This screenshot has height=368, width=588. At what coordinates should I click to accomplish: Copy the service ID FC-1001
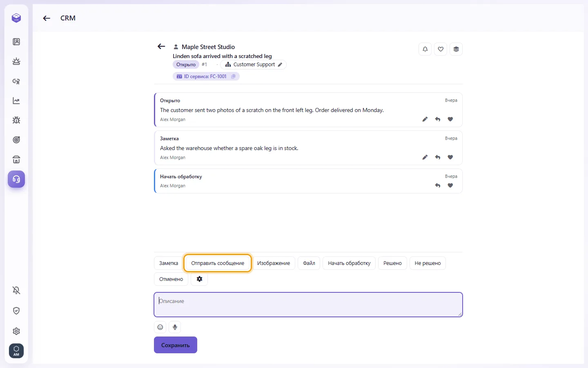click(x=234, y=76)
